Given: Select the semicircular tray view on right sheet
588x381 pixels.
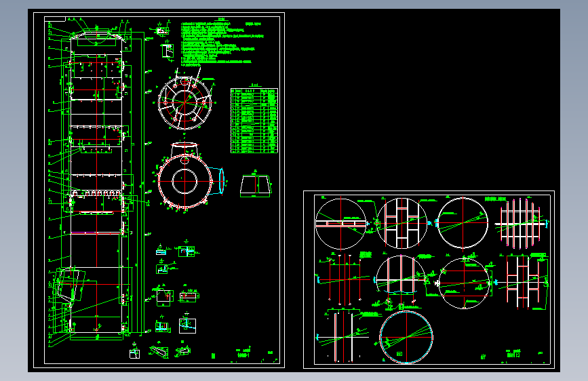Looking at the screenshot, I should (401, 275).
